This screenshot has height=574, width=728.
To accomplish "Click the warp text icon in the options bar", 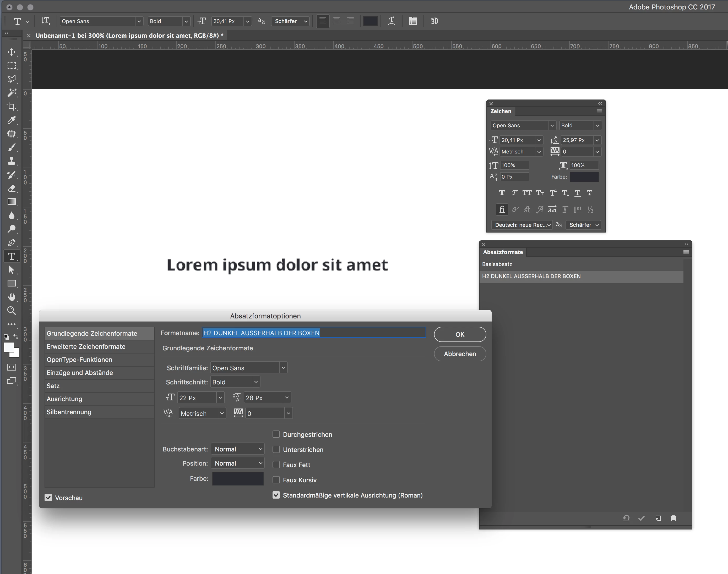I will (x=391, y=21).
